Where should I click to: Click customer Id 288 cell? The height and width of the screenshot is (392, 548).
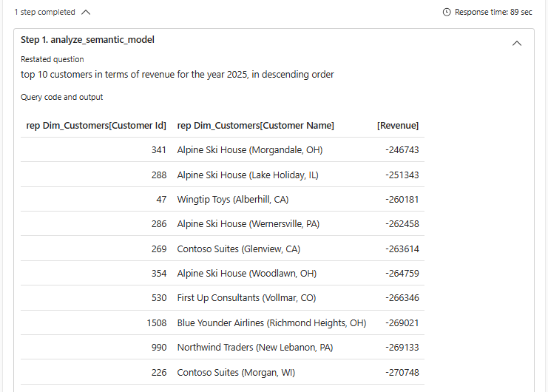(159, 175)
